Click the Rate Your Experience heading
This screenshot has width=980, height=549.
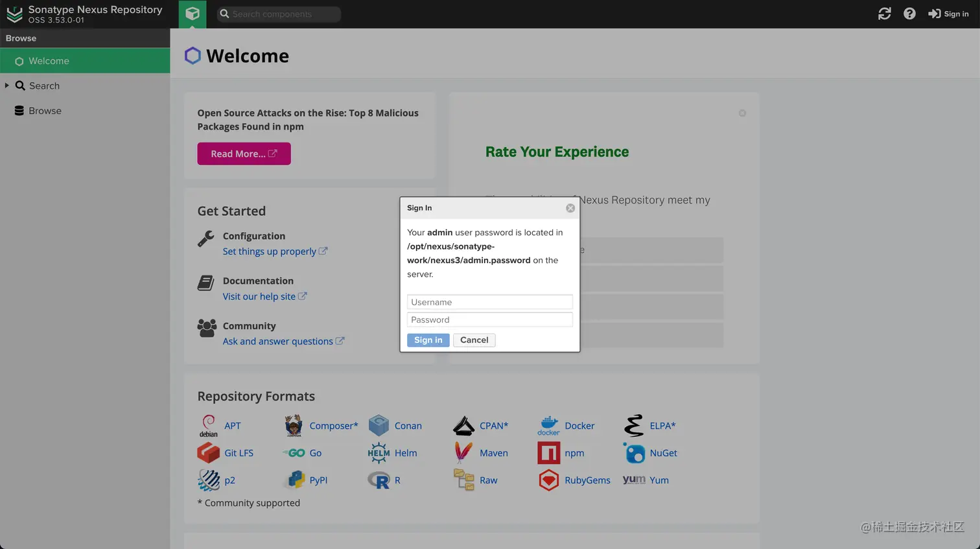pos(557,152)
